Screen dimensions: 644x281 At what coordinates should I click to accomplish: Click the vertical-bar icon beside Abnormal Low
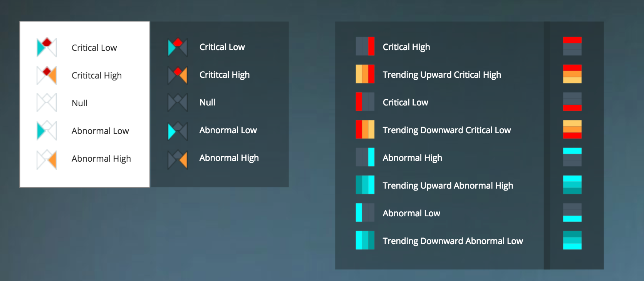click(x=365, y=212)
